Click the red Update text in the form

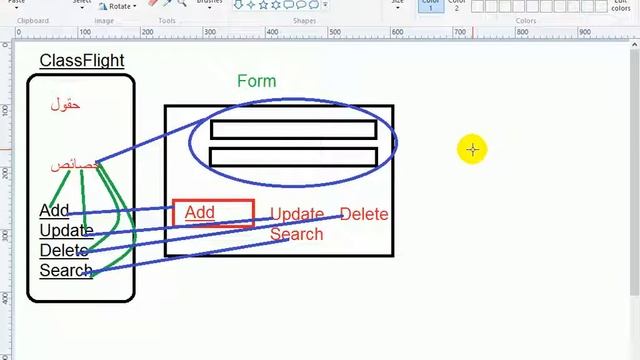point(297,214)
